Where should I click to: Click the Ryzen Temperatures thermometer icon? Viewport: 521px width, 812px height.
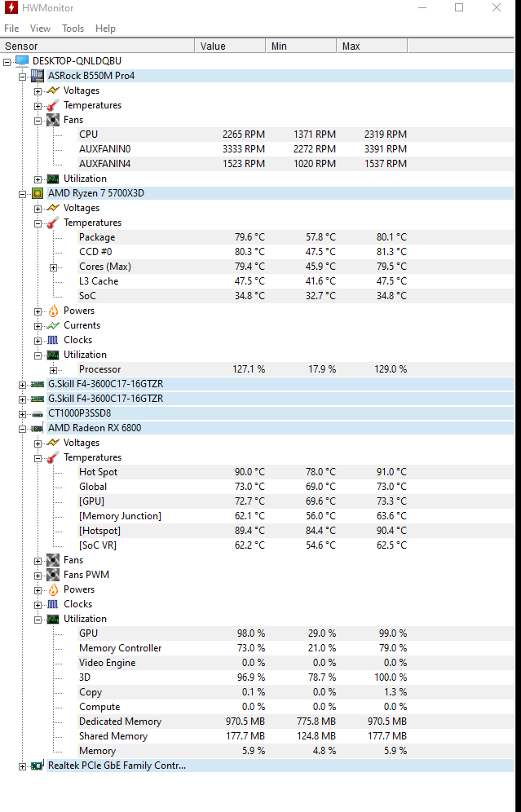pyautogui.click(x=53, y=223)
